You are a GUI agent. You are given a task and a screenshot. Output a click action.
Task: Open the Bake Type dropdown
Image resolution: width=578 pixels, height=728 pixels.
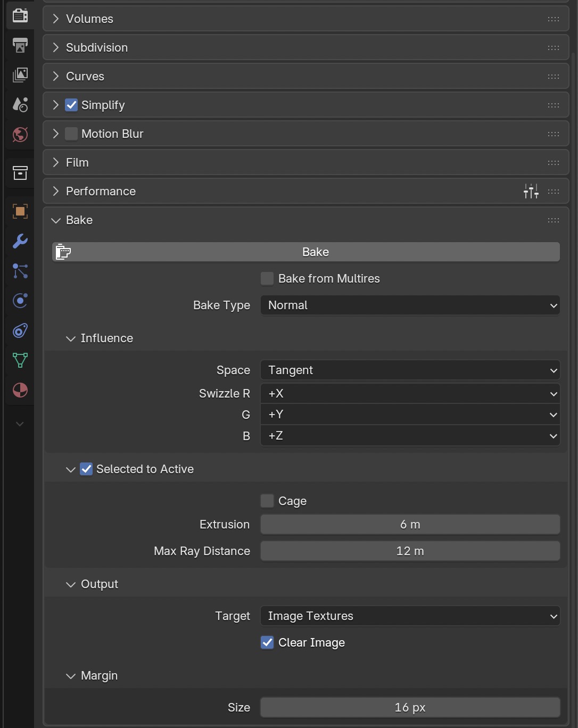pos(410,305)
